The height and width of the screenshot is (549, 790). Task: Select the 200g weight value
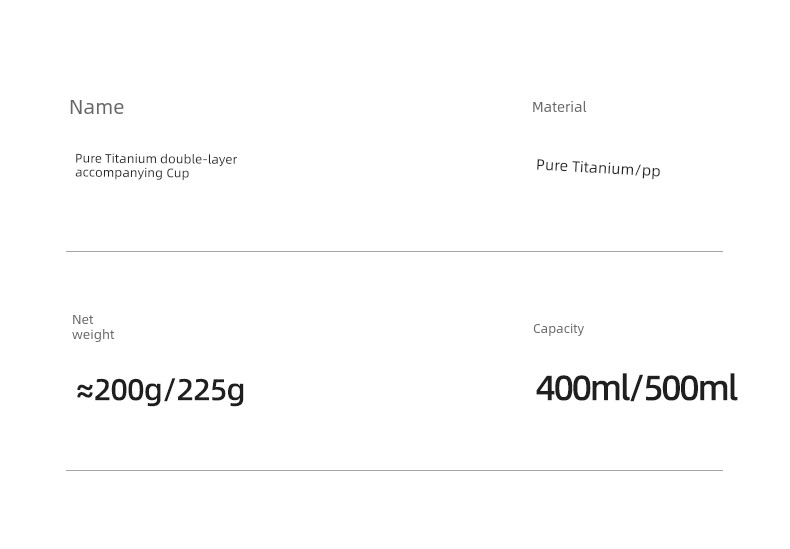128,391
